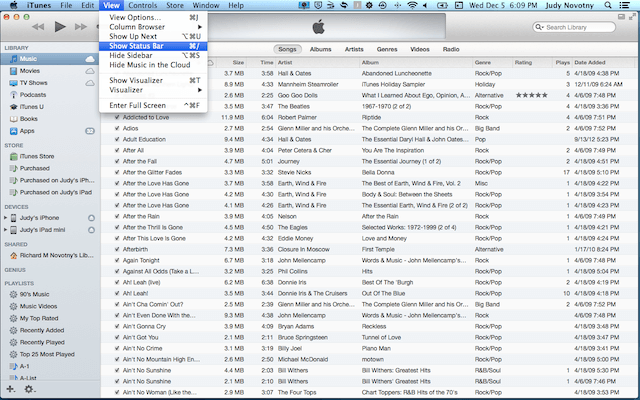The height and width of the screenshot is (400, 640).
Task: Expand Judy's iPhone disclosure triangle
Action: coord(5,218)
